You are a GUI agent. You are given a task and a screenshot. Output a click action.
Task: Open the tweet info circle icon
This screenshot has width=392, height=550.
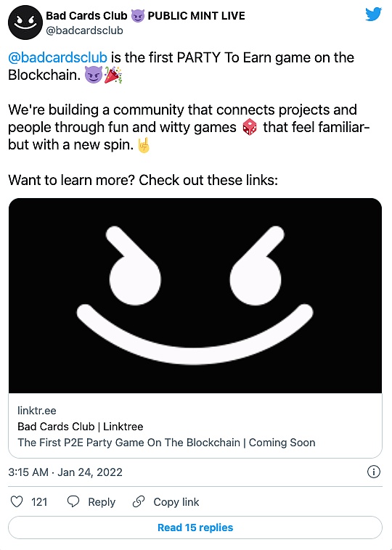(x=373, y=472)
